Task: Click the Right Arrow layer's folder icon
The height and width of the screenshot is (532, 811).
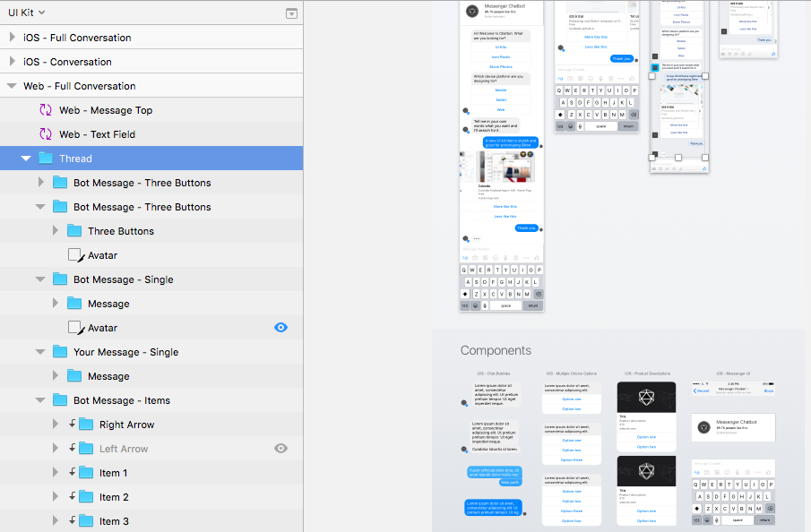Action: [x=86, y=425]
